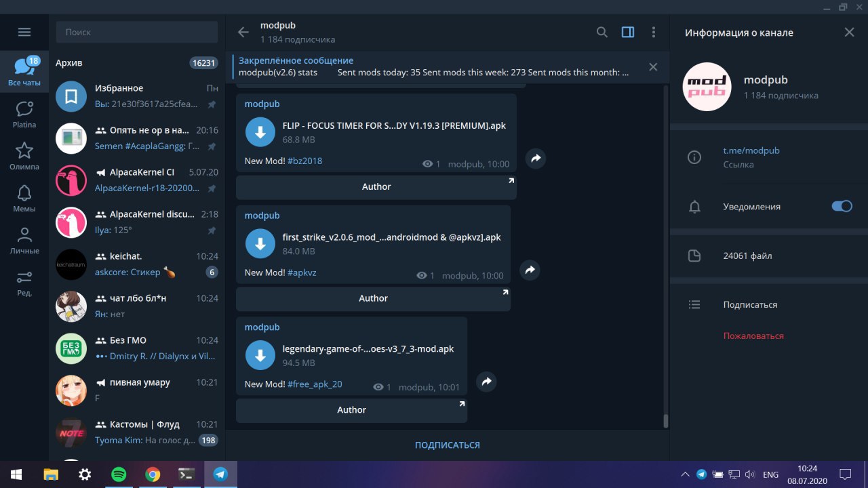868x488 pixels.
Task: Click the modpub sender name on FLIP message
Action: point(262,104)
